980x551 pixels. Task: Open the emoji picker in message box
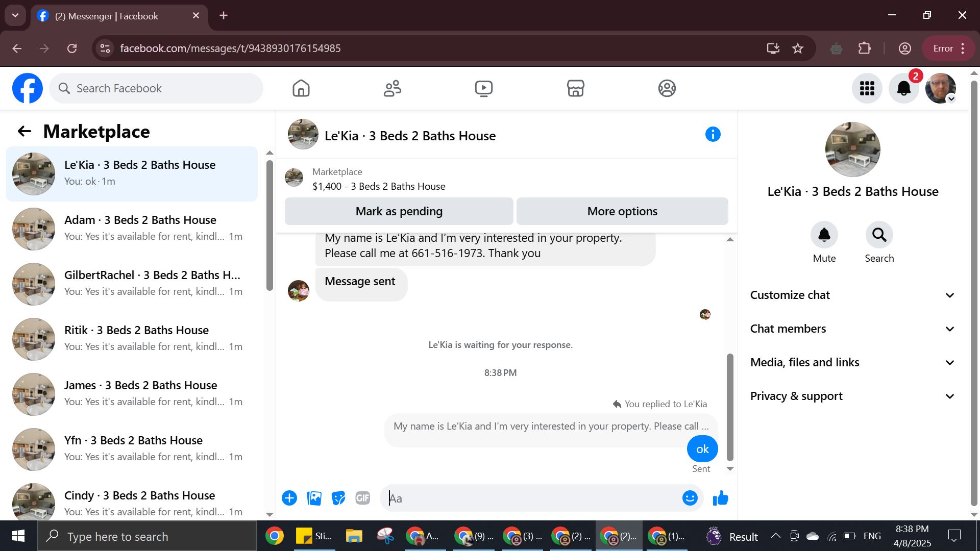coord(690,498)
